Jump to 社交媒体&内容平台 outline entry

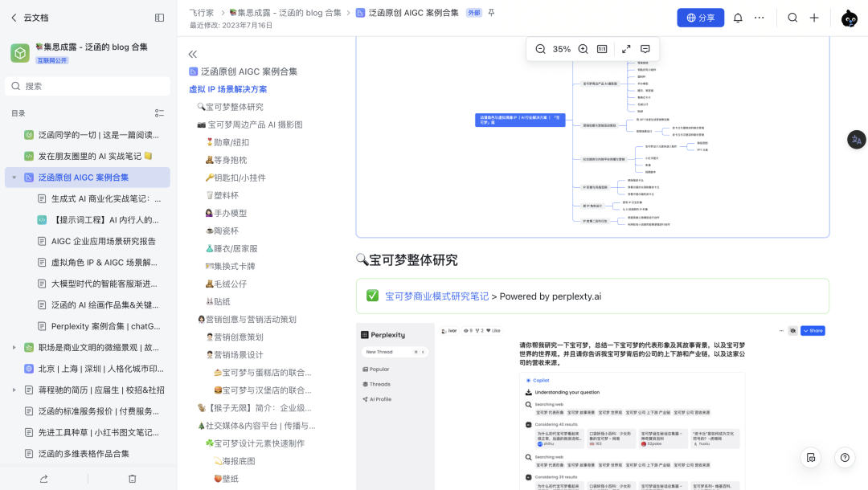[x=256, y=425]
